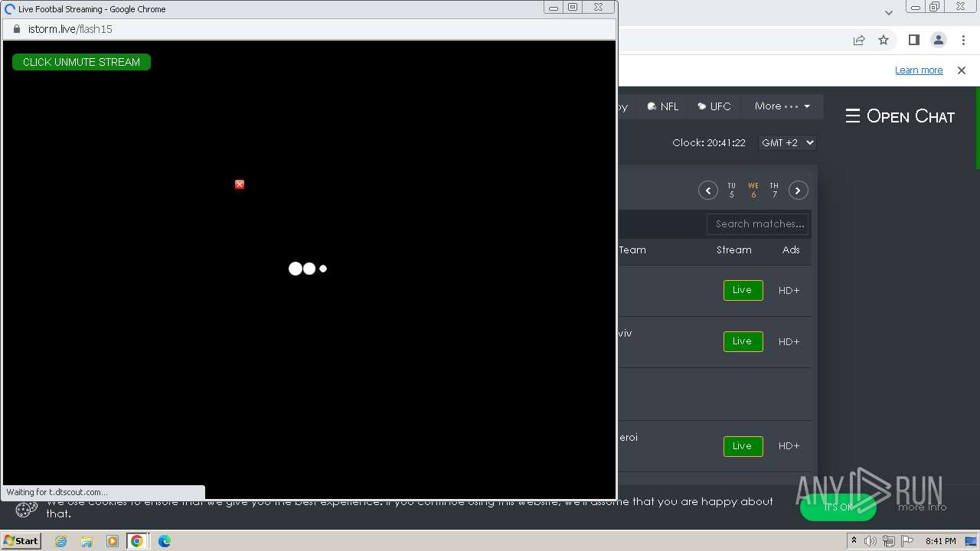This screenshot has width=980, height=551.
Task: Click the green page scrollbar on the main window
Action: click(x=977, y=128)
